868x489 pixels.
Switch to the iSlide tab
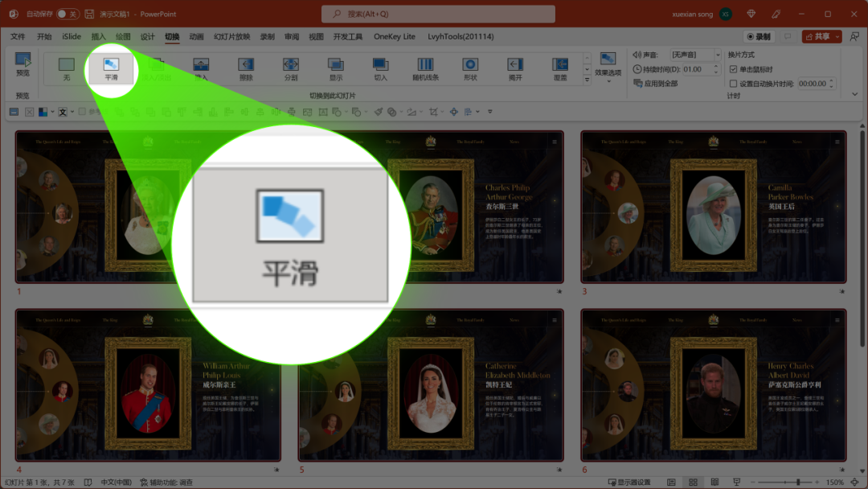pyautogui.click(x=72, y=36)
